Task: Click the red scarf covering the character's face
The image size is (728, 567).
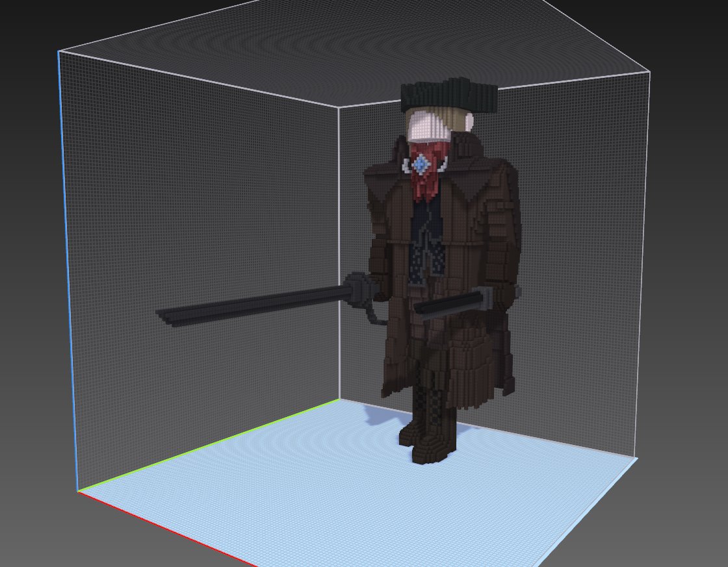Action: point(427,171)
